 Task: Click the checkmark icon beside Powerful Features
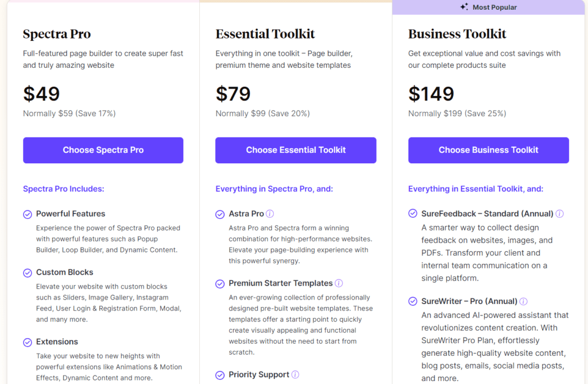27,214
